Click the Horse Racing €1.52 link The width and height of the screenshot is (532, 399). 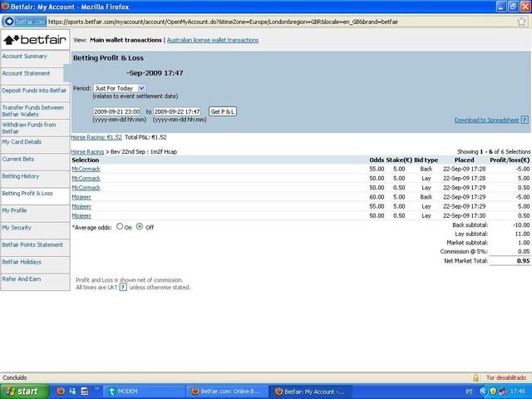point(96,137)
